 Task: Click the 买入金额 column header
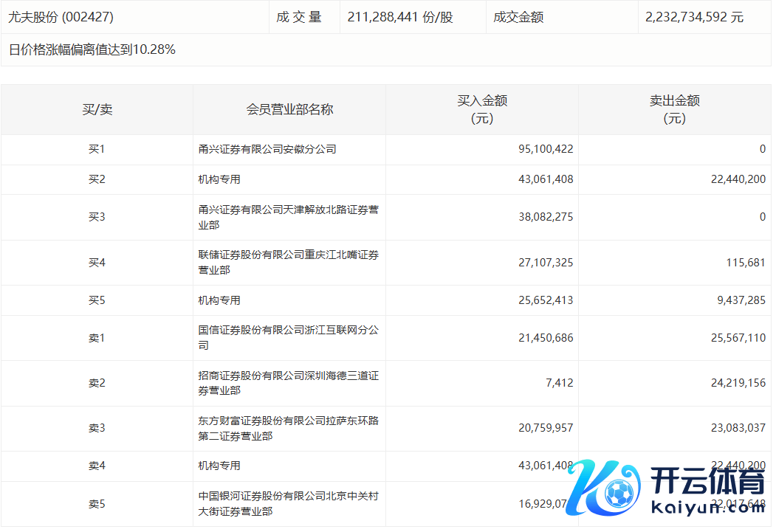point(481,109)
